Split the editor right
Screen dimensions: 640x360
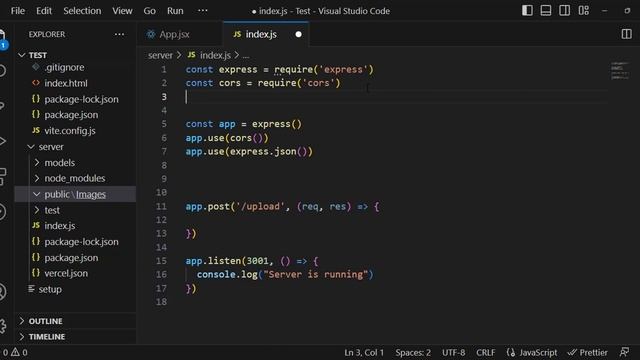coord(626,34)
